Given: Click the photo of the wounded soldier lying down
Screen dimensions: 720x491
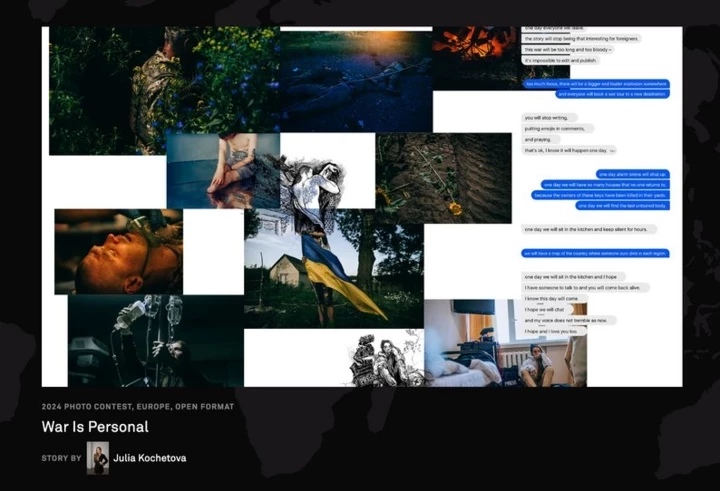Looking at the screenshot, I should coord(118,251).
